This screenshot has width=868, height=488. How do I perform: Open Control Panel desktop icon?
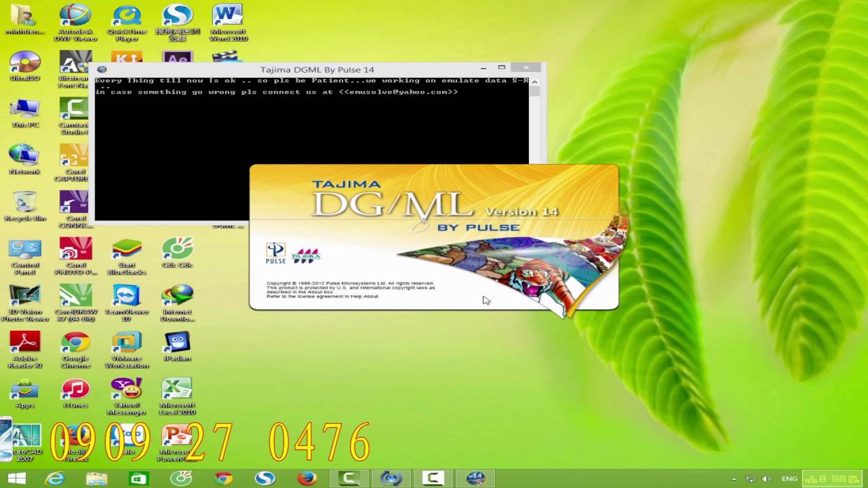tap(25, 256)
